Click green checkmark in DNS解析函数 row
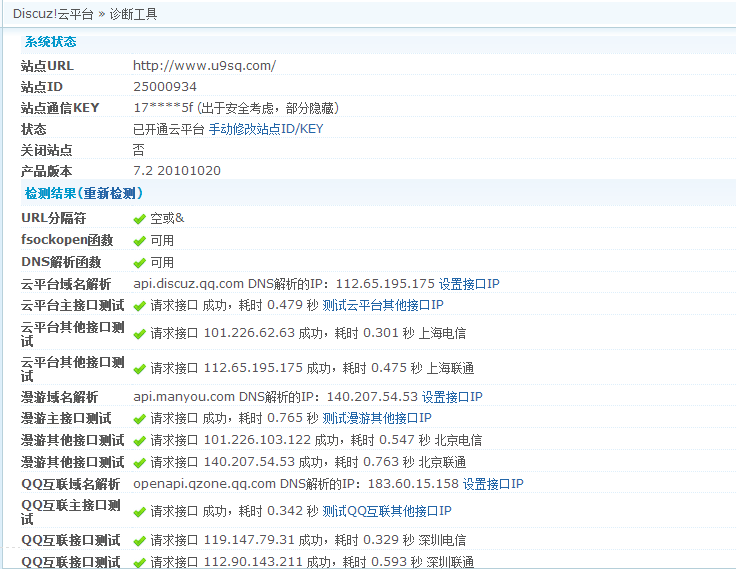The image size is (736, 569). click(x=139, y=263)
